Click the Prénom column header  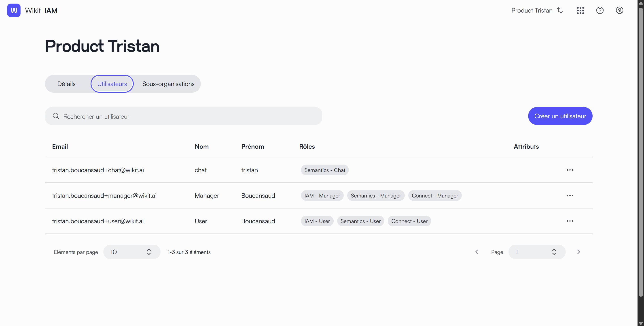click(x=252, y=146)
